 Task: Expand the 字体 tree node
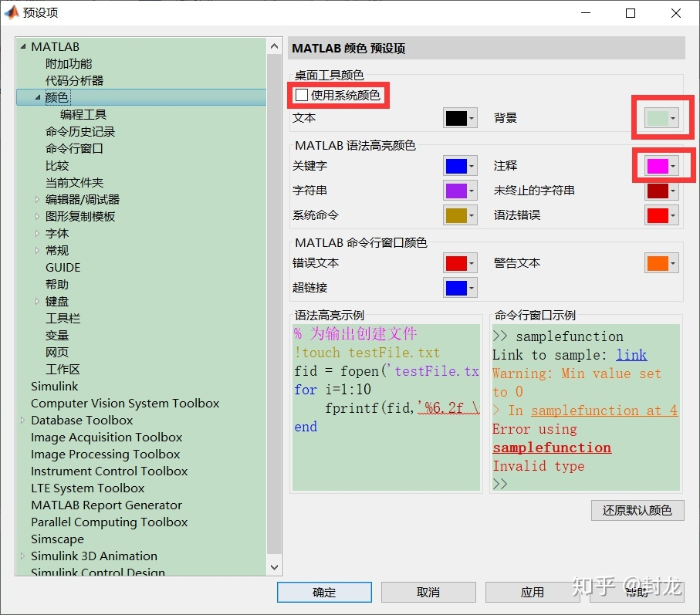click(x=37, y=233)
